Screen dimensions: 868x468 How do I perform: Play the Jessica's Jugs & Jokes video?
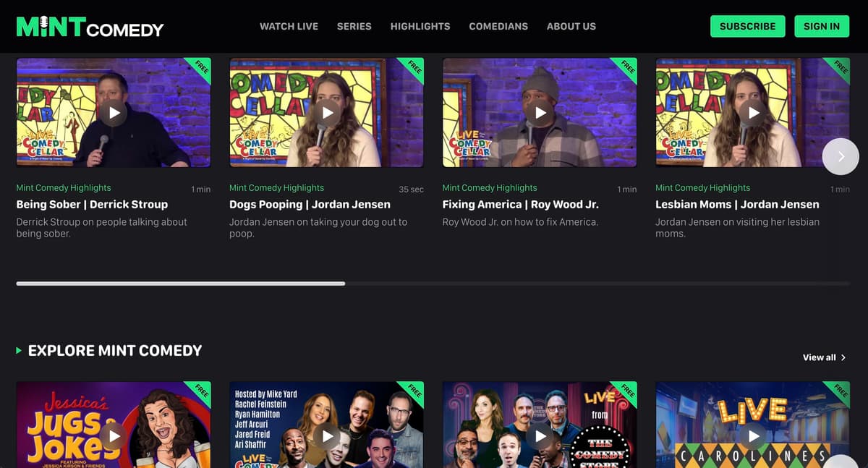[114, 436]
